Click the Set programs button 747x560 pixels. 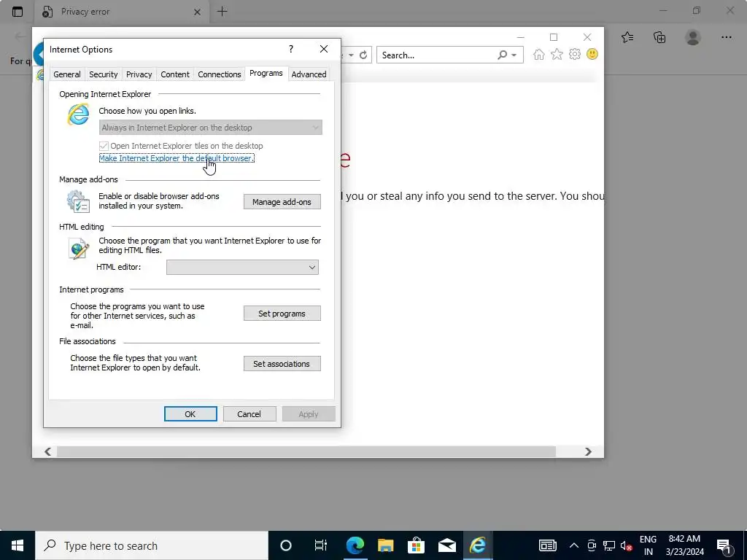pyautogui.click(x=282, y=314)
